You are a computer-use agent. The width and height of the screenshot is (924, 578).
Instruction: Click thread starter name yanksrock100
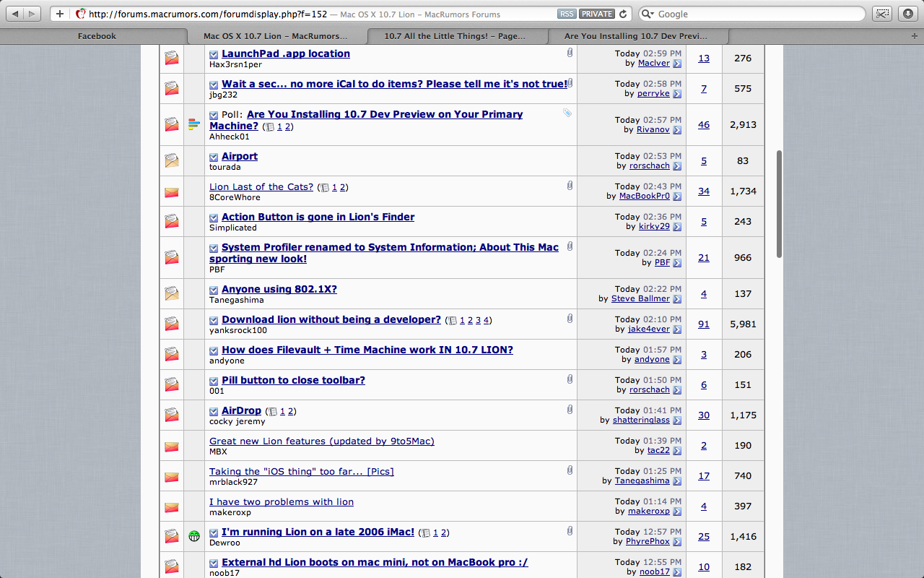pyautogui.click(x=238, y=330)
